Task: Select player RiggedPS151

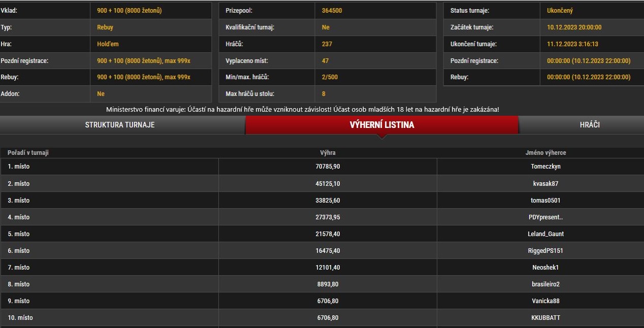Action: click(x=545, y=251)
